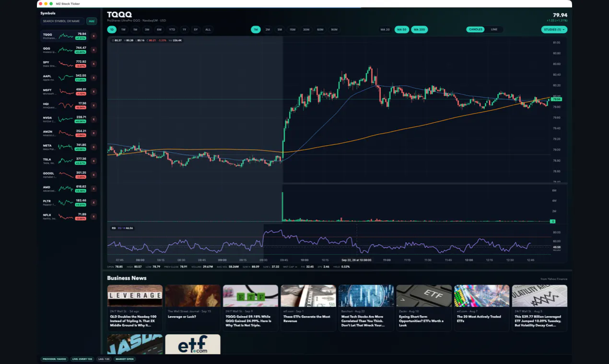Remove META with its X button
Image resolution: width=609 pixels, height=364 pixels.
click(x=94, y=147)
